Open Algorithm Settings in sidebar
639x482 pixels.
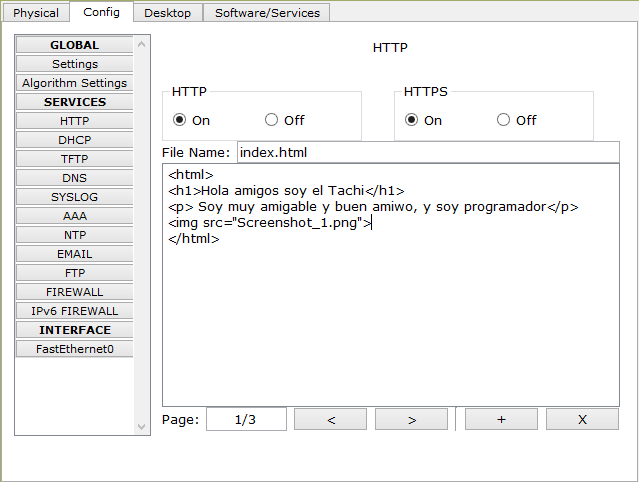click(75, 83)
